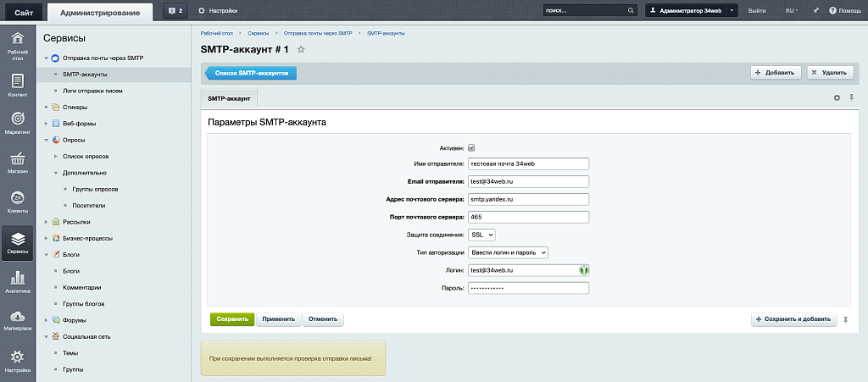Open the Маркетинг sidebar section
The height and width of the screenshot is (382, 868).
pos(17,122)
